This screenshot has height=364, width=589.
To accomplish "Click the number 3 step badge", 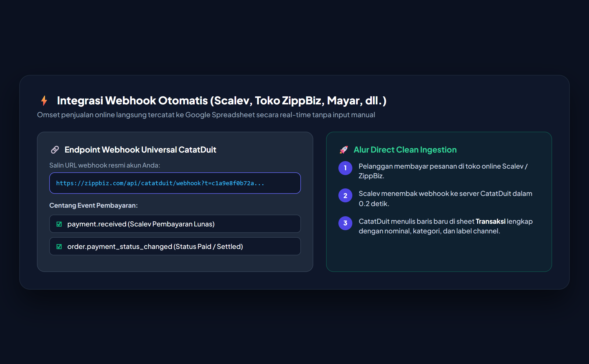I will [x=345, y=223].
